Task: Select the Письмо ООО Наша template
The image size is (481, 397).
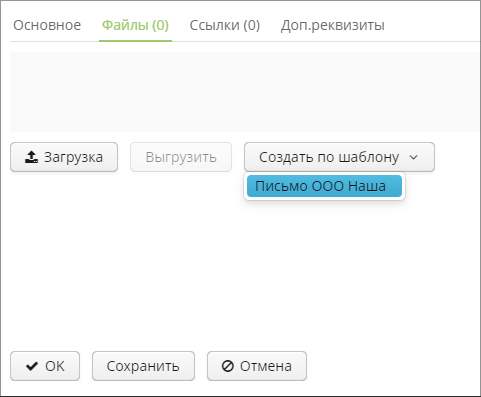Action: (x=324, y=186)
